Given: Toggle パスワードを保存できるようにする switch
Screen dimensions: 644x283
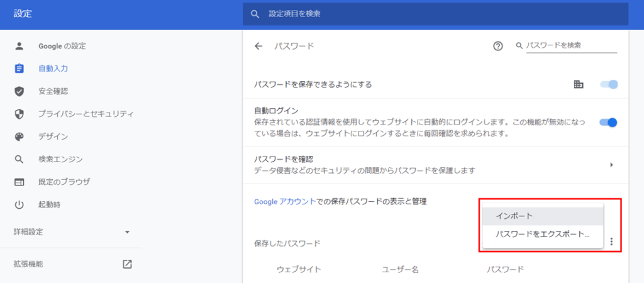Looking at the screenshot, I should point(609,85).
